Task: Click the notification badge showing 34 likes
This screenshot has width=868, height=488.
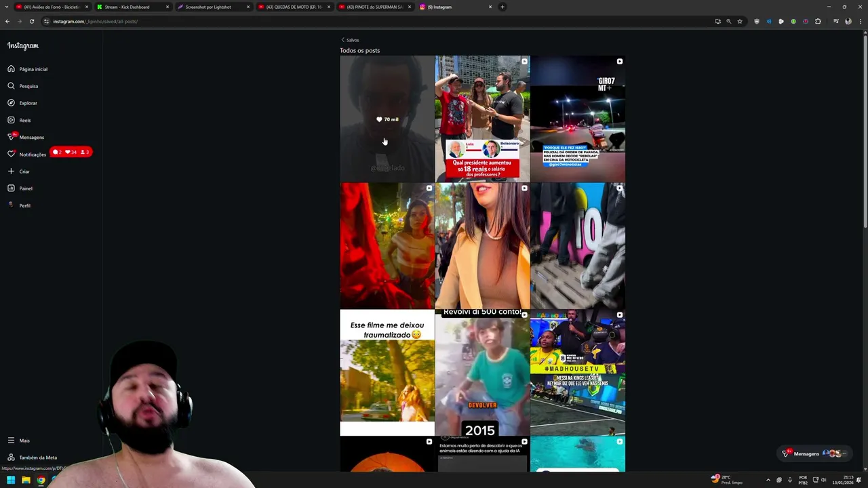Action: click(71, 152)
